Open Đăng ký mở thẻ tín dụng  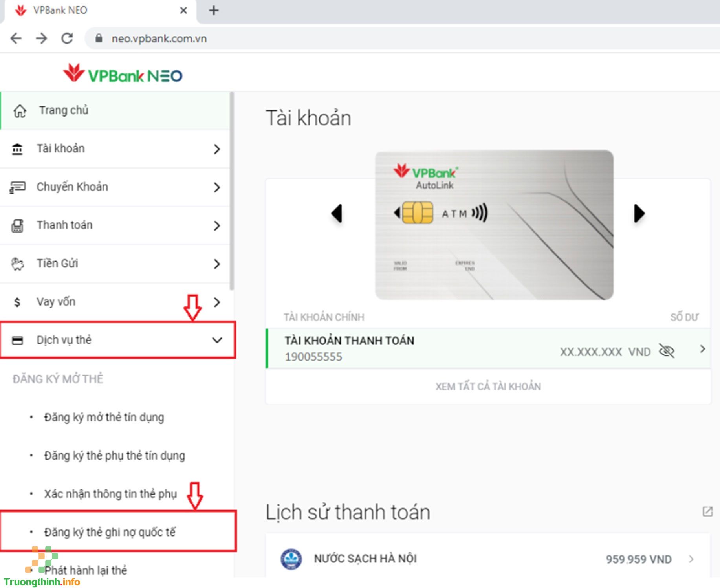104,417
